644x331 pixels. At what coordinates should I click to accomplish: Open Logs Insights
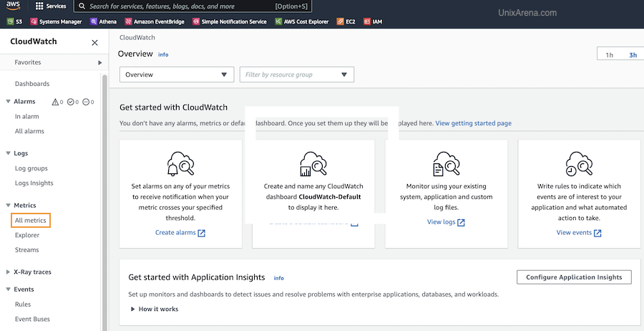[x=34, y=183]
